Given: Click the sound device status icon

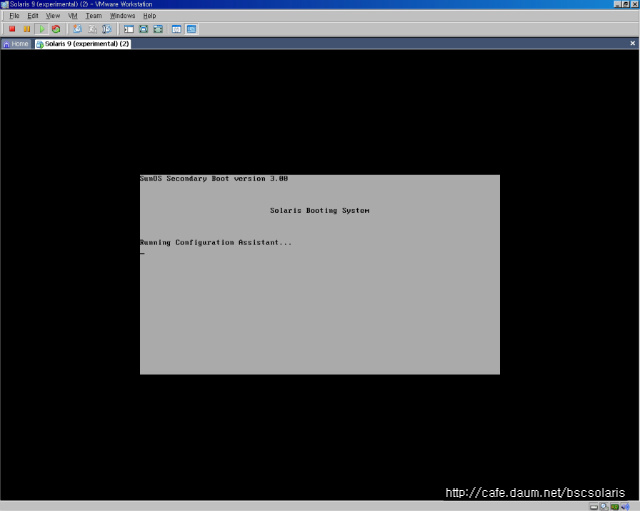Looking at the screenshot, I should pos(625,507).
